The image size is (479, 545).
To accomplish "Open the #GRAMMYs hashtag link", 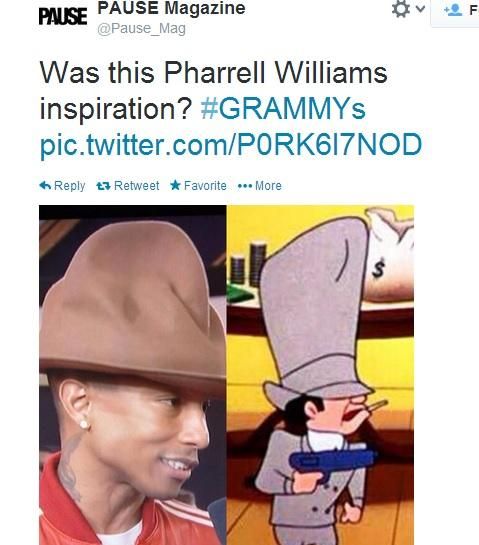I will click(x=283, y=109).
